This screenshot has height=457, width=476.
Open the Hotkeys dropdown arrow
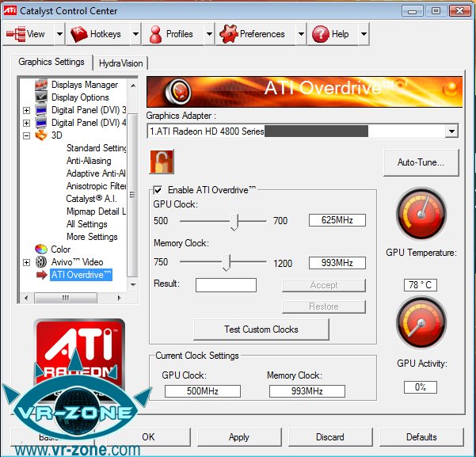(135, 34)
